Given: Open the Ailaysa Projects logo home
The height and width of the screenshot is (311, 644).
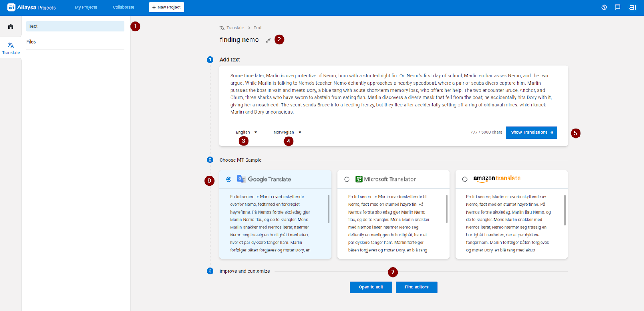Looking at the screenshot, I should point(31,7).
